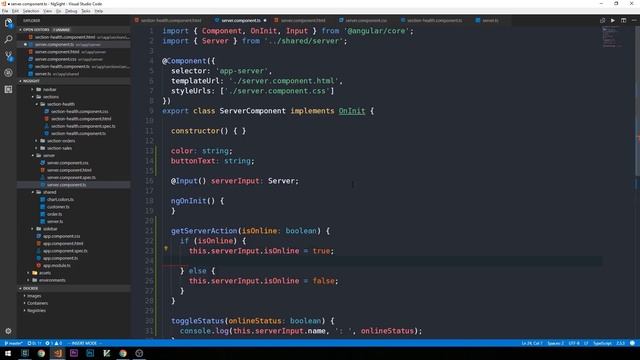Open the editor More Actions ellipsis
This screenshot has height=360, width=640.
634,20
